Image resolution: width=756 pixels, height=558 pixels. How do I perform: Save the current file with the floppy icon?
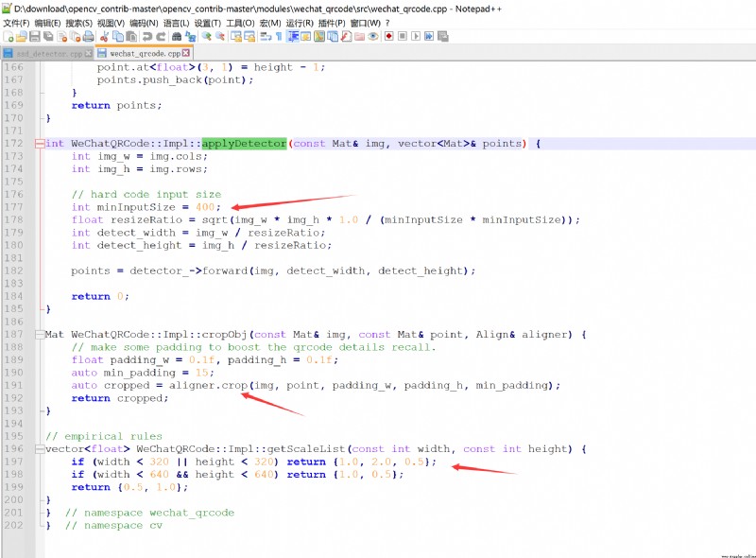pos(35,37)
